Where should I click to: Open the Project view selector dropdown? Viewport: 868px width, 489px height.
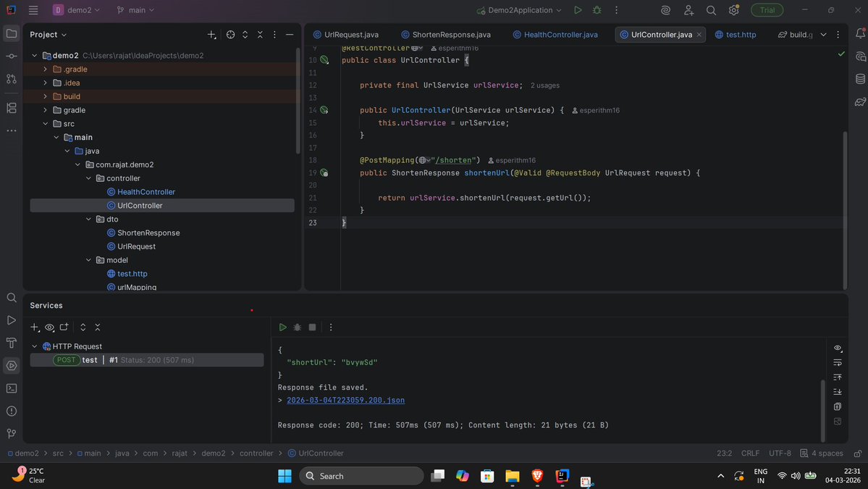(49, 34)
